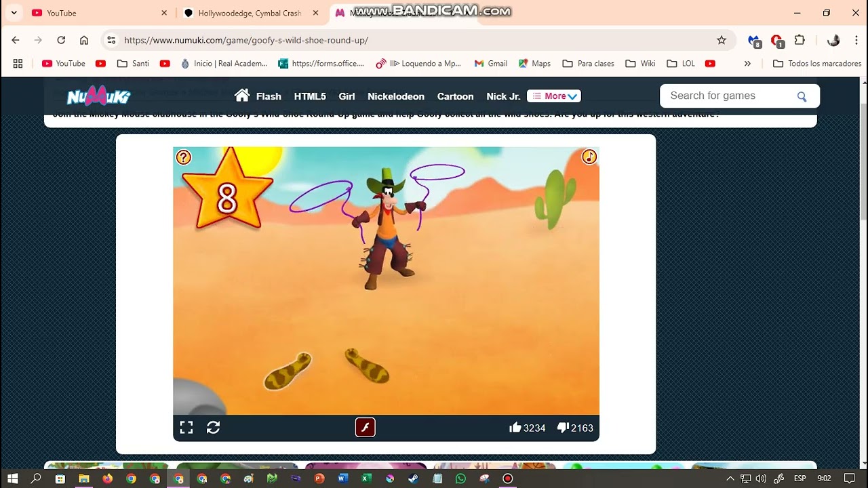Click the page vertical scrollbar
Image resolution: width=868 pixels, height=488 pixels.
tap(863, 161)
